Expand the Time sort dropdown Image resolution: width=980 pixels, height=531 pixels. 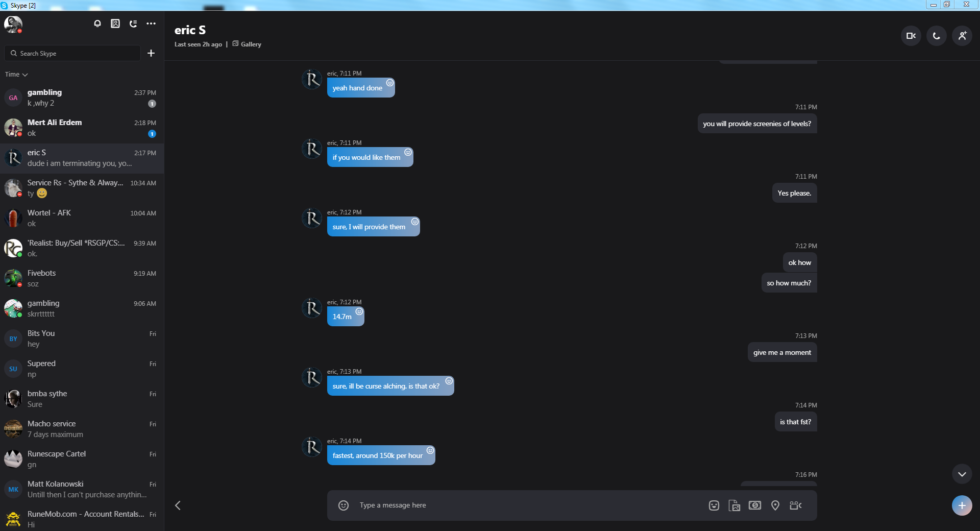pos(16,75)
